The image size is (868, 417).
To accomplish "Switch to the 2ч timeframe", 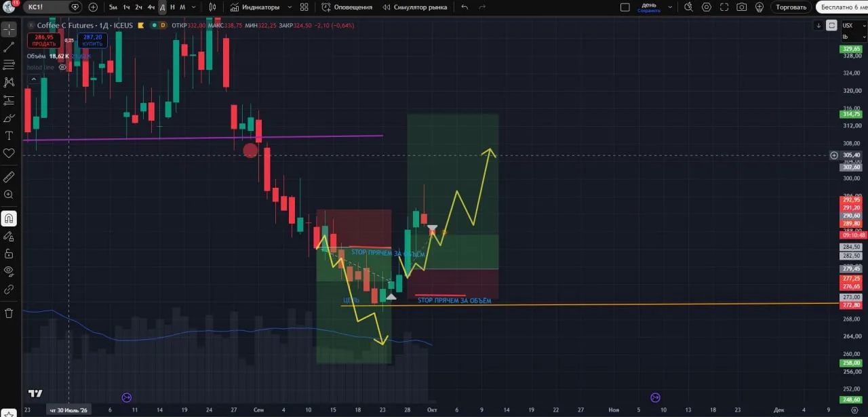I will click(x=138, y=7).
